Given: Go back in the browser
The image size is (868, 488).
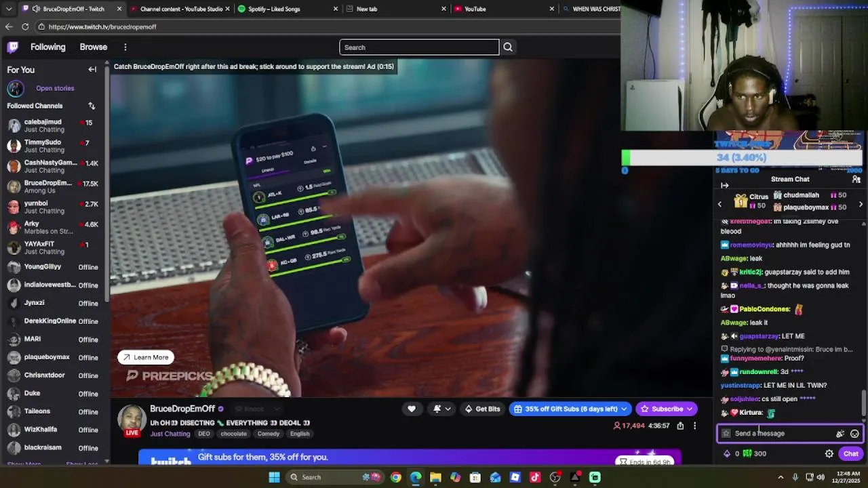Looking at the screenshot, I should pos(9,26).
